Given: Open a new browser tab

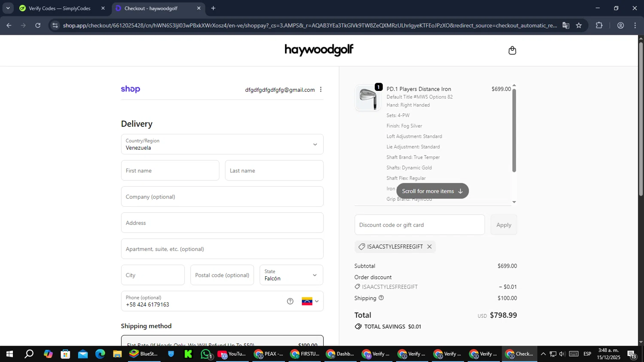Looking at the screenshot, I should pos(213,8).
